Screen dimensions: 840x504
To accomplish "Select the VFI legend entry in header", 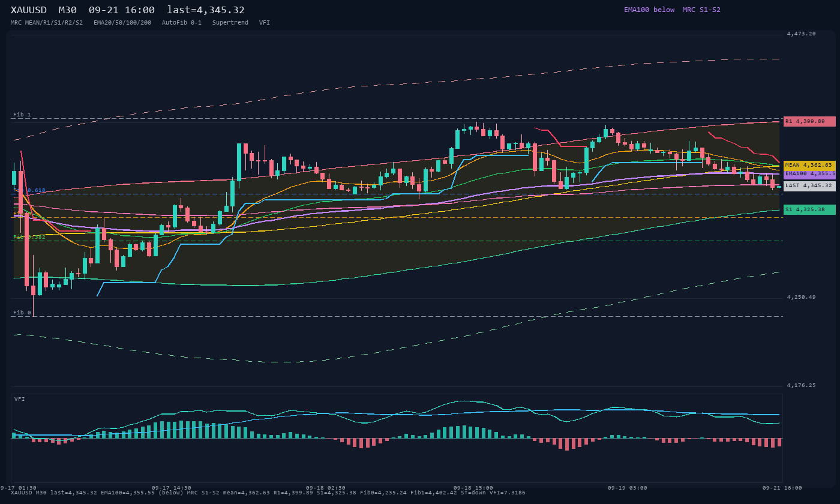I will click(x=265, y=22).
